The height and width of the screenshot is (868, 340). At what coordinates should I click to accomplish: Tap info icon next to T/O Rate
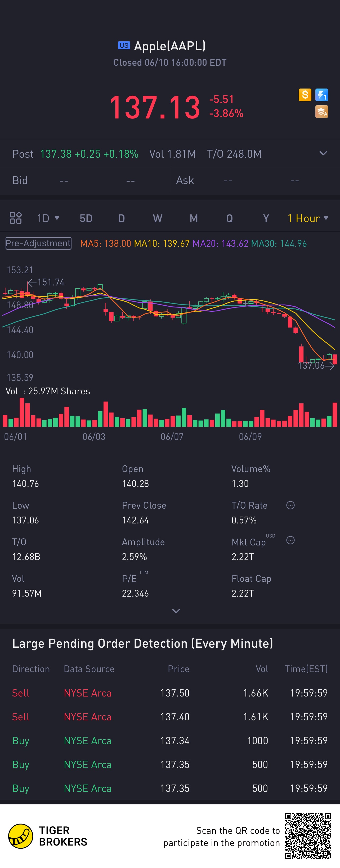tap(290, 505)
